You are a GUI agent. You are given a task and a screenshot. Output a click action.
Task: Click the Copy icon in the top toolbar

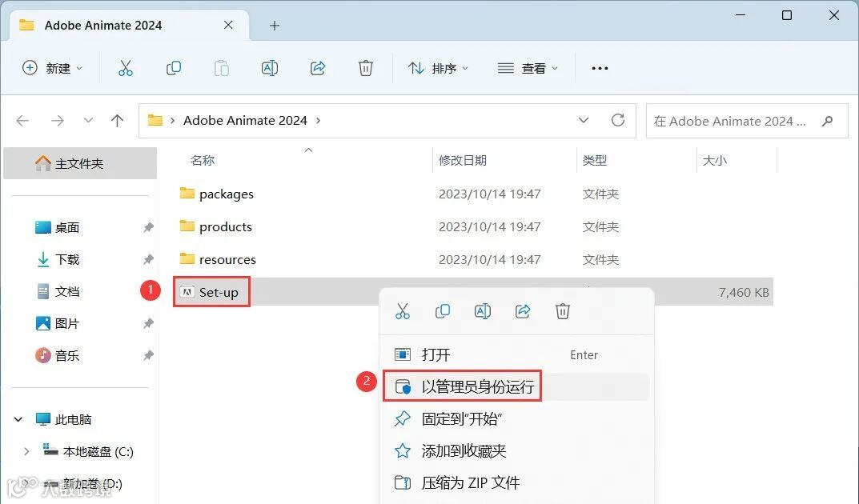[x=173, y=69]
